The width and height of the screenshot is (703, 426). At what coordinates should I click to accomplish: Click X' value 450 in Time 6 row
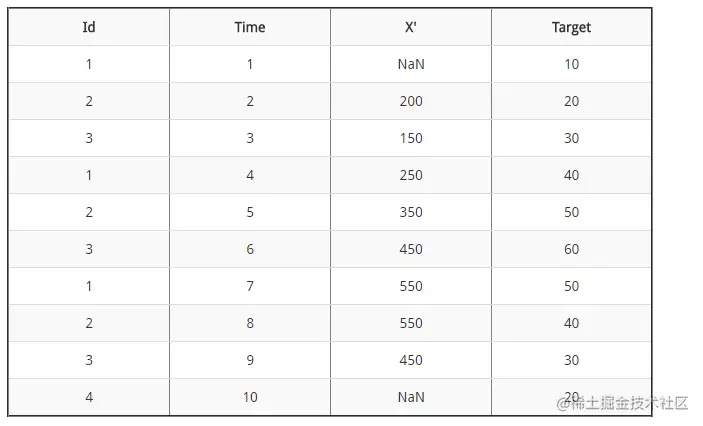pos(410,249)
